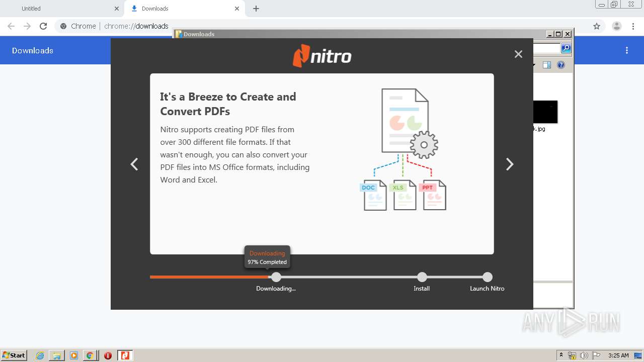Open the Chrome profile avatar
The height and width of the screenshot is (362, 644).
click(x=617, y=26)
